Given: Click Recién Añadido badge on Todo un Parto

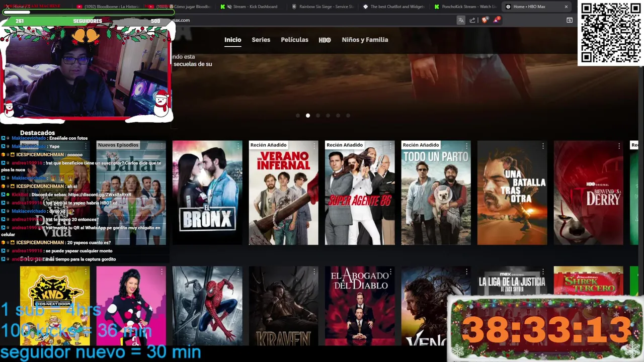Looking at the screenshot, I should click(x=421, y=145).
